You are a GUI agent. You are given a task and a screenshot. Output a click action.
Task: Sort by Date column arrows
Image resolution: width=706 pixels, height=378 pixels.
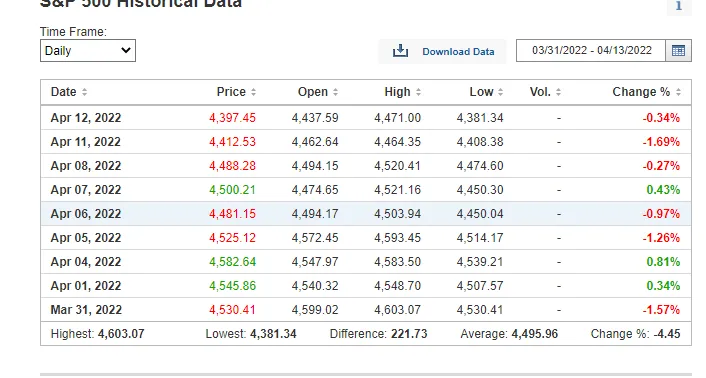[84, 92]
